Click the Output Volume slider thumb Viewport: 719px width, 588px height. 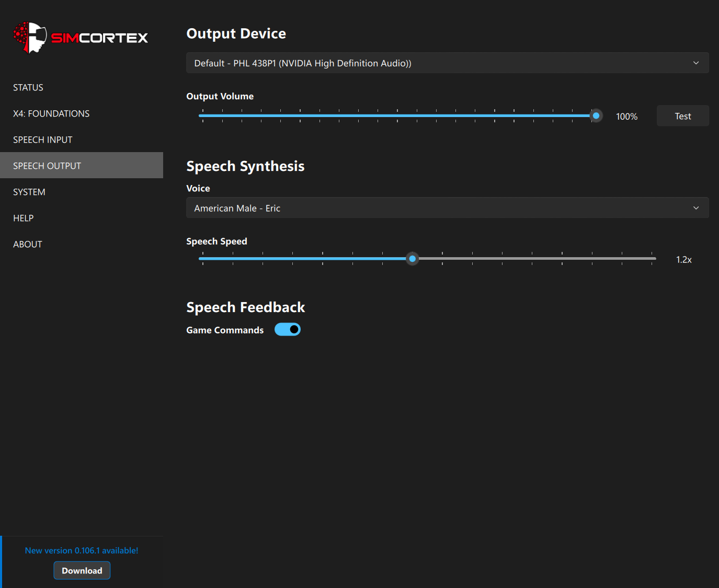click(x=596, y=116)
